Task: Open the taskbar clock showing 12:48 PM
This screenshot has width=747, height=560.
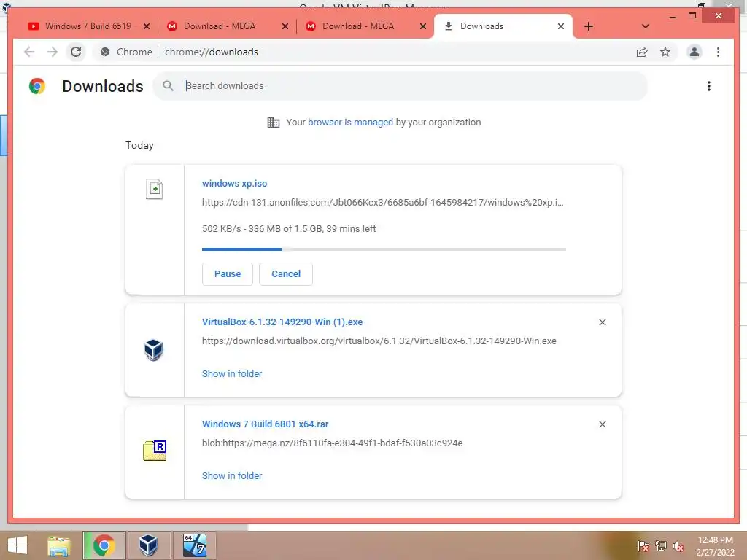Action: pos(715,546)
